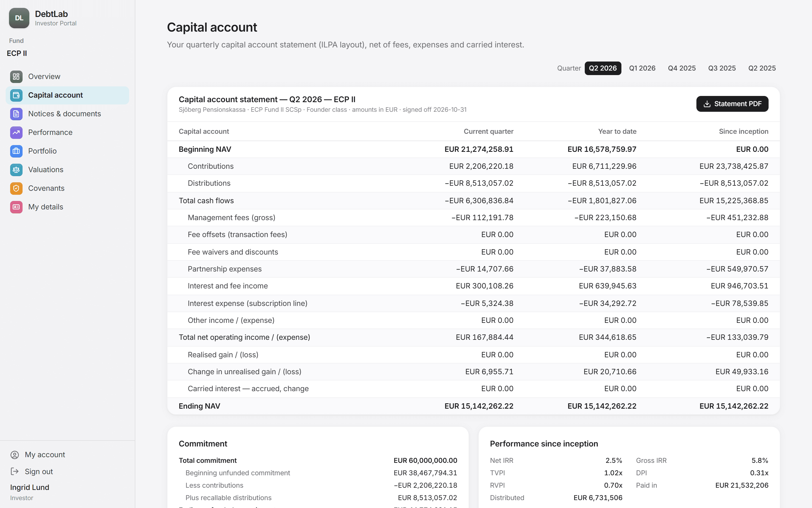Click the Since inception column header
The image size is (812, 508).
point(743,132)
